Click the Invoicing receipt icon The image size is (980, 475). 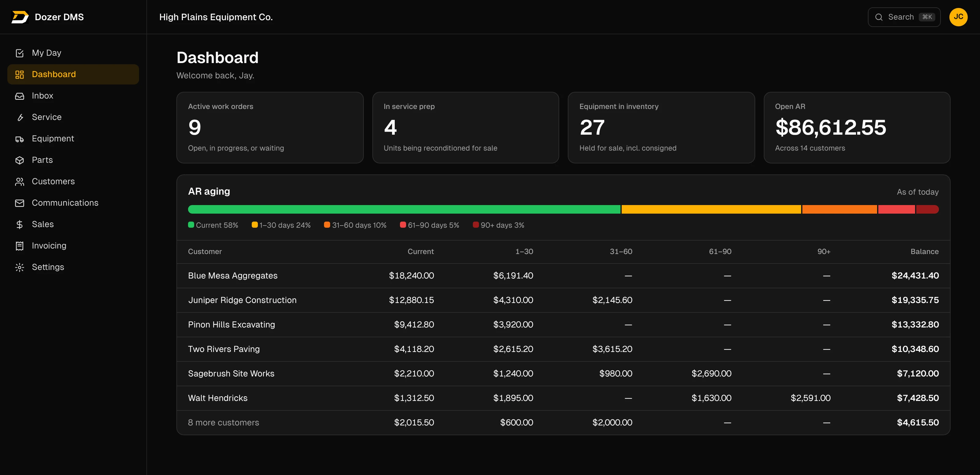tap(19, 246)
